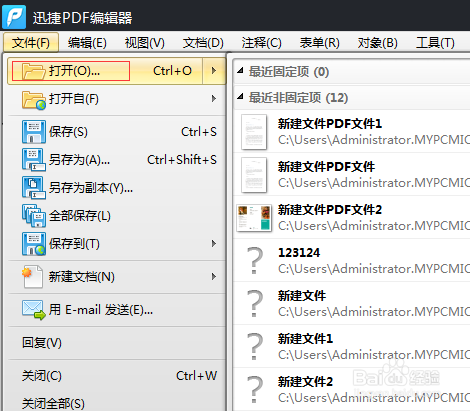This screenshot has width=470, height=411.
Task: Choose 保存(S) from the file menu
Action: [116, 132]
